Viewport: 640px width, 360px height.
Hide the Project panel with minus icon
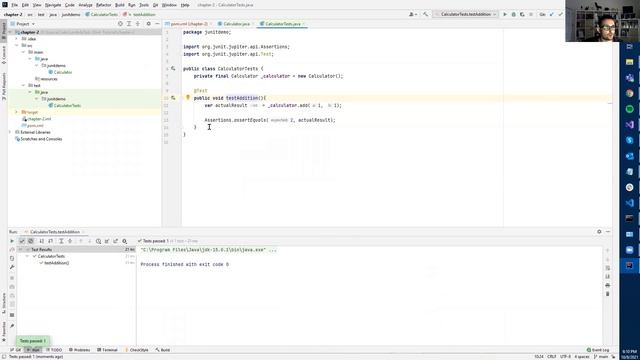click(157, 24)
